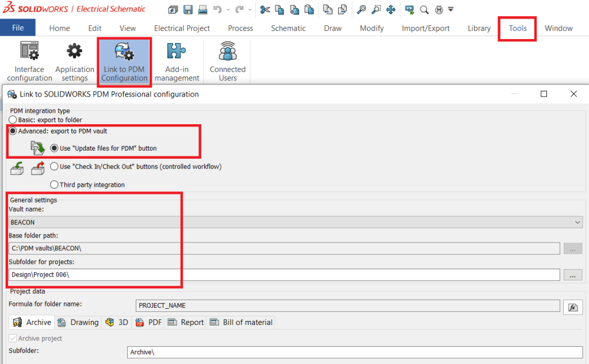Screen dimensions: 589x364
Task: Open the Schematic ribbon tab
Action: point(288,28)
